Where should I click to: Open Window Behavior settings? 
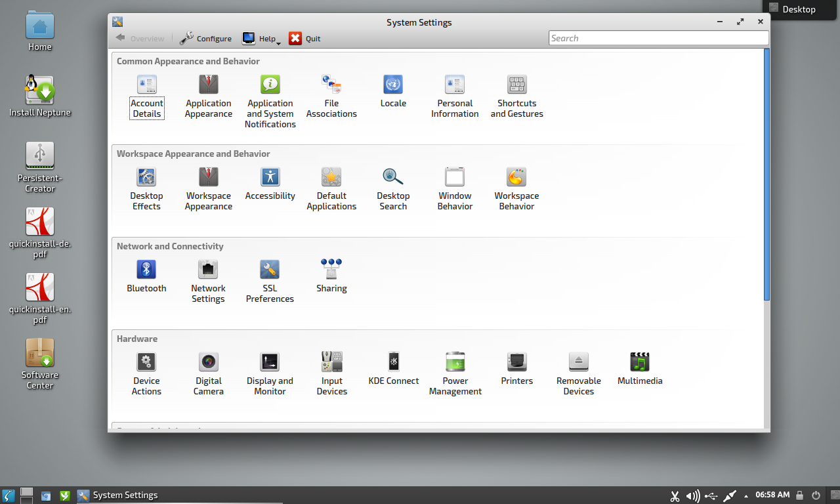click(455, 189)
